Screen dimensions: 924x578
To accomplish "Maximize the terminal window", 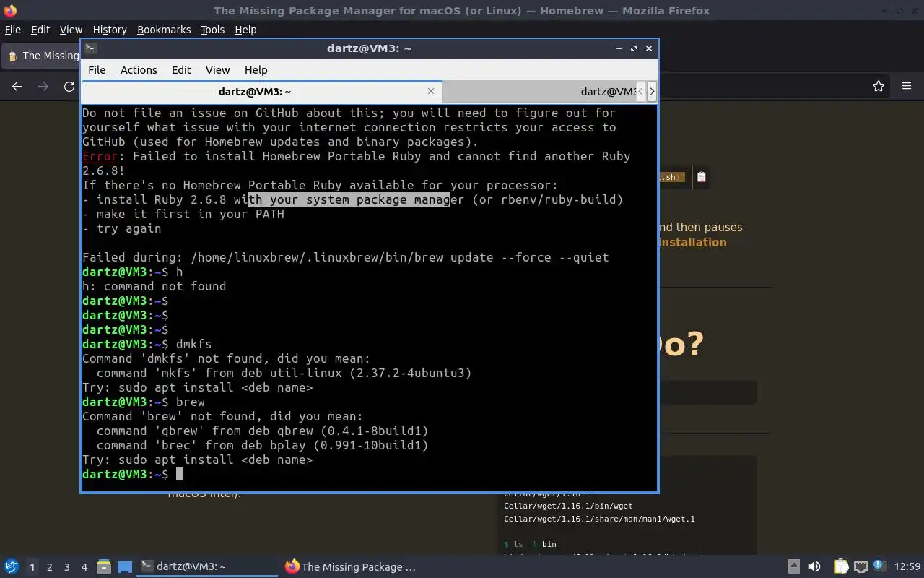I will coord(634,48).
